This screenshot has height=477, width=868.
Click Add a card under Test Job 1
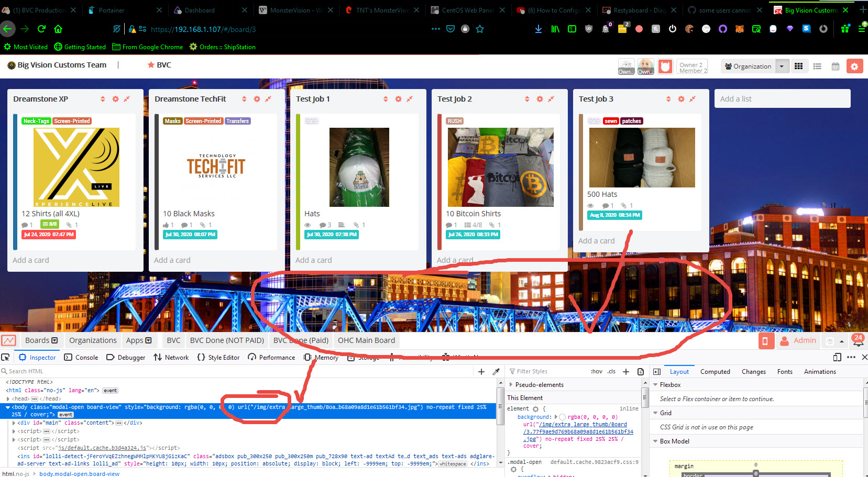(314, 260)
